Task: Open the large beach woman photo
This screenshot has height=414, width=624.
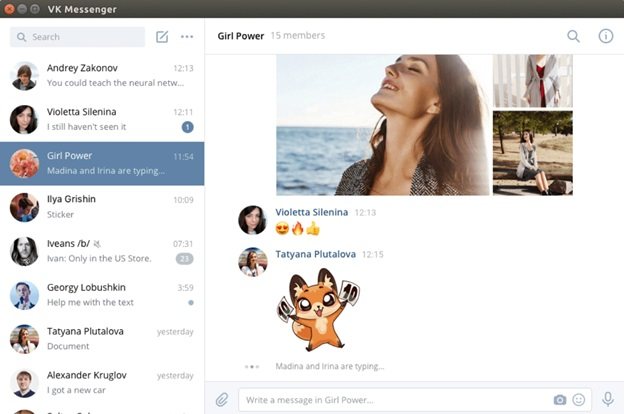Action: (383, 125)
